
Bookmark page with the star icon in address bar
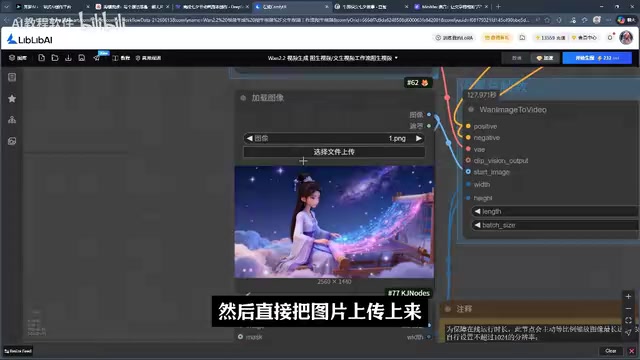pos(547,20)
